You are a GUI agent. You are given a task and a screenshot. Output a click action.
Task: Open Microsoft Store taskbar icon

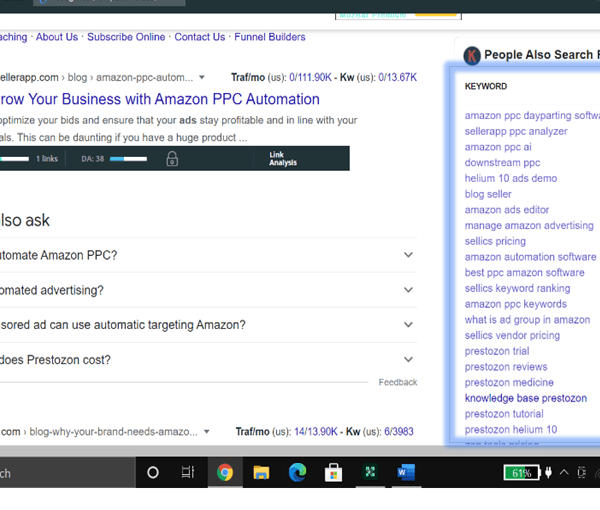tap(333, 473)
